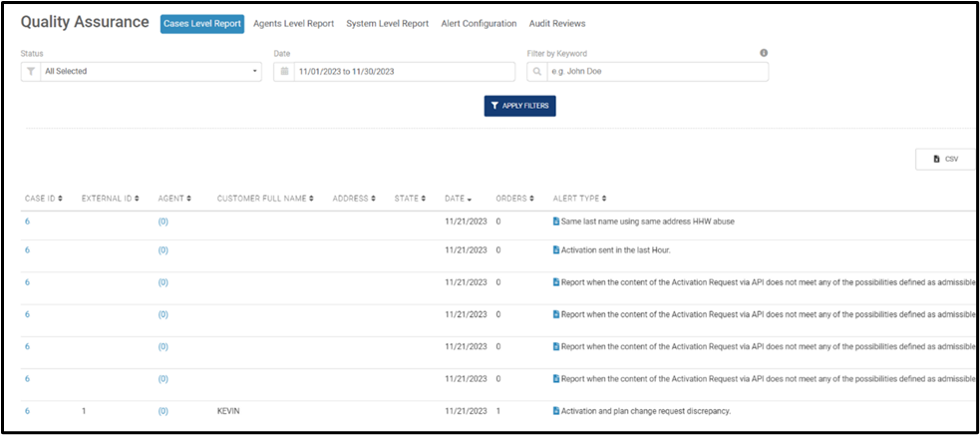Select 'Same last name using same address HHW abuse'

pos(647,221)
